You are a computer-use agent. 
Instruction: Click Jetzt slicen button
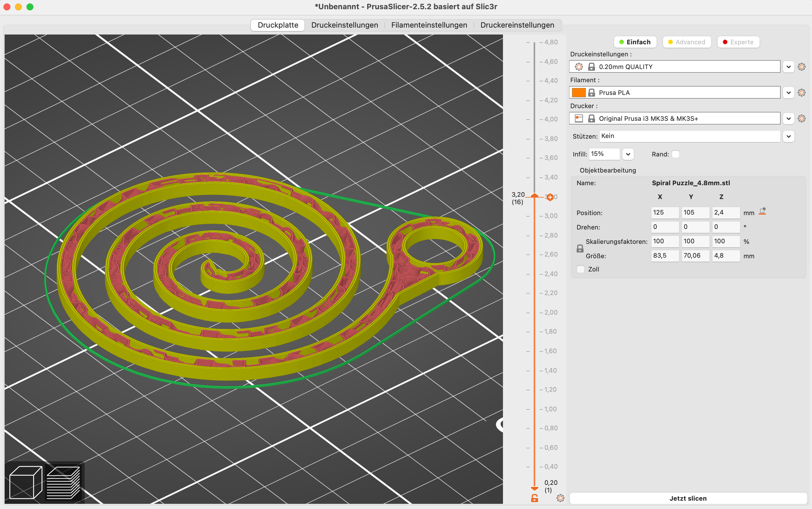pos(688,498)
